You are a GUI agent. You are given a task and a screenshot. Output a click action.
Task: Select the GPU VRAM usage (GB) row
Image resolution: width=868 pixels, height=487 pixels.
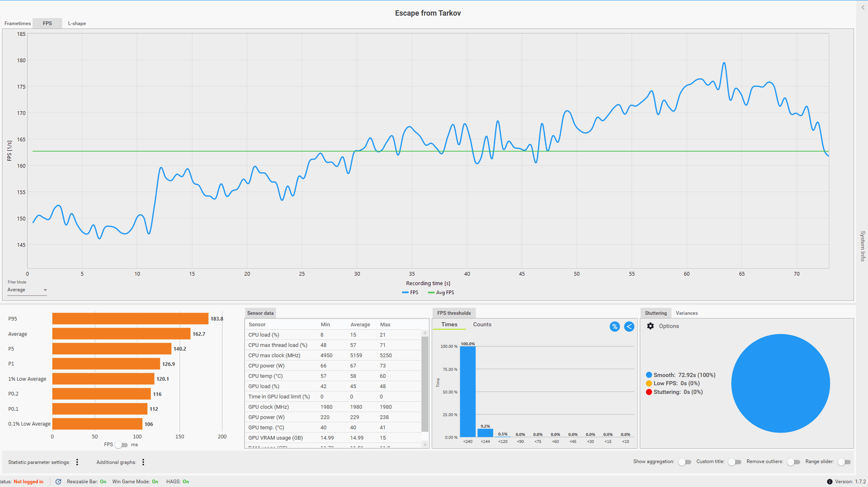[333, 438]
